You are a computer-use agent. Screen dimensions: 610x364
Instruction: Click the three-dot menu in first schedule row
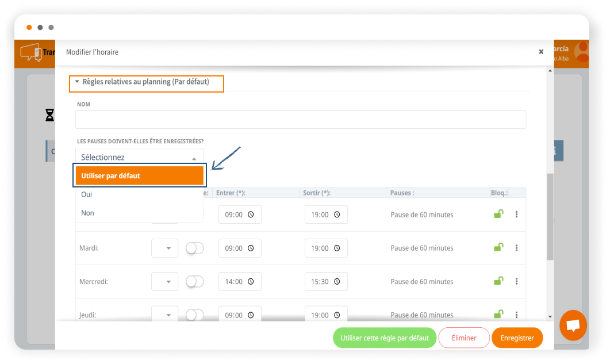click(516, 214)
